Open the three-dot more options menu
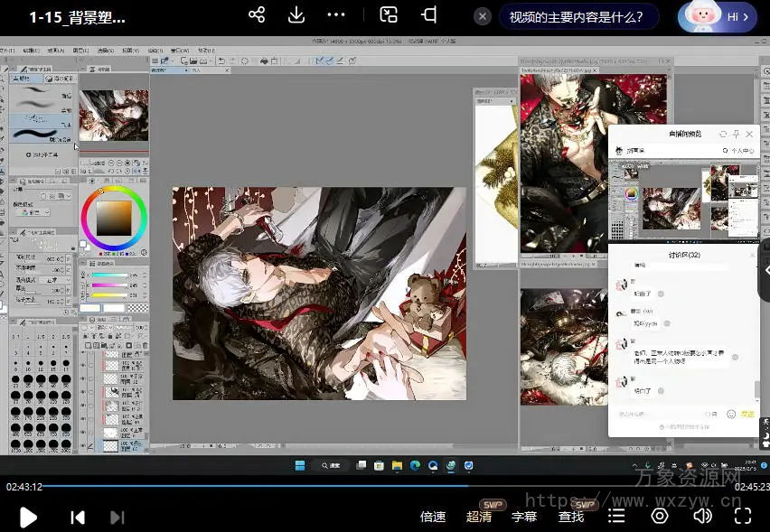Image resolution: width=770 pixels, height=532 pixels. pos(336,15)
